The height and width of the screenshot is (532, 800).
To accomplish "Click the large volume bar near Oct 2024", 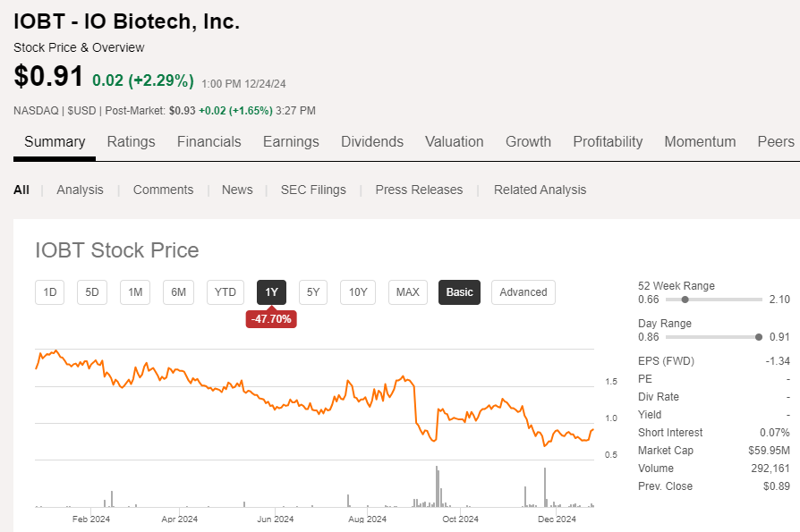I will 437,487.
